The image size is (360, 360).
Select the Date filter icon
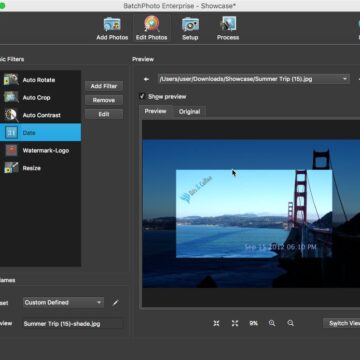click(x=12, y=133)
